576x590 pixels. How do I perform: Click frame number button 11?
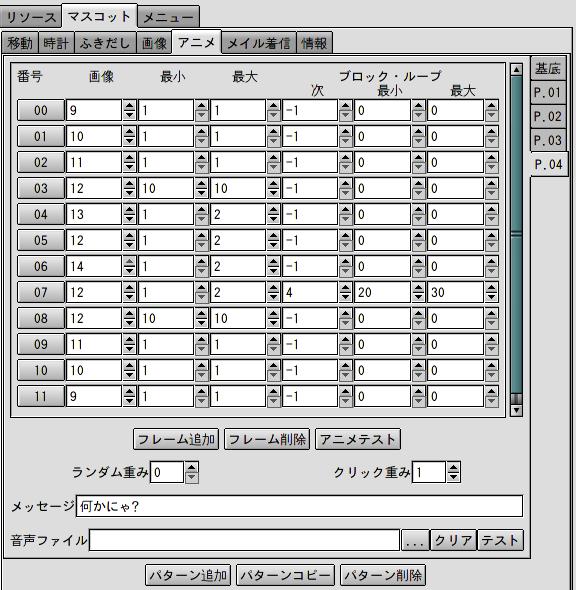(x=41, y=396)
